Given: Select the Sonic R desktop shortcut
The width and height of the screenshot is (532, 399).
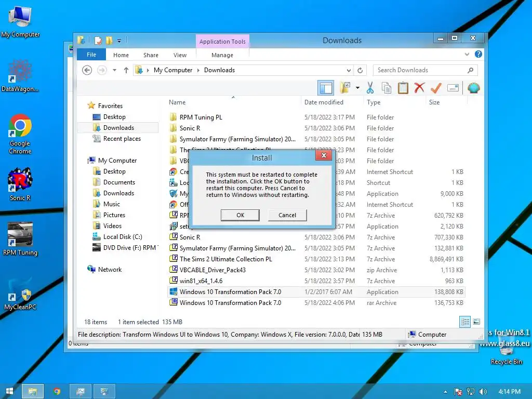Looking at the screenshot, I should [20, 184].
